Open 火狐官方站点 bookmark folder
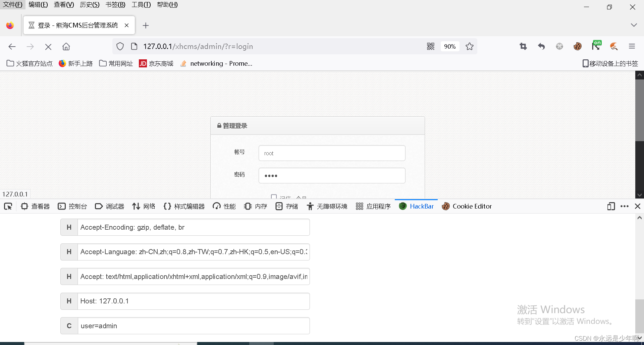The height and width of the screenshot is (345, 644). (x=30, y=63)
